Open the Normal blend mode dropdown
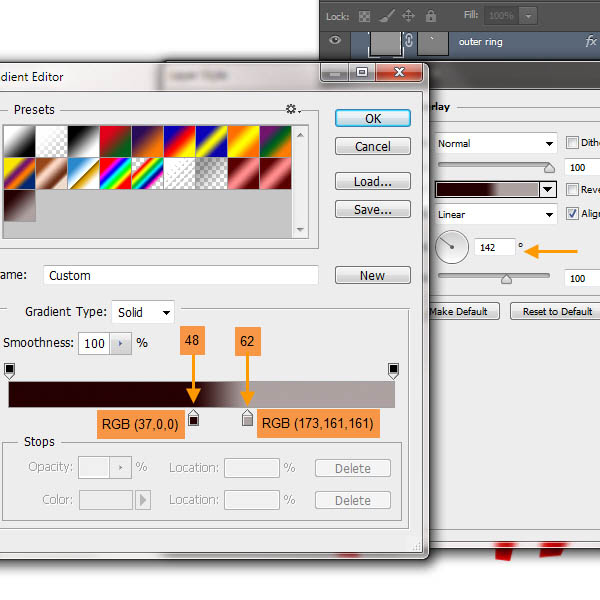 [495, 143]
